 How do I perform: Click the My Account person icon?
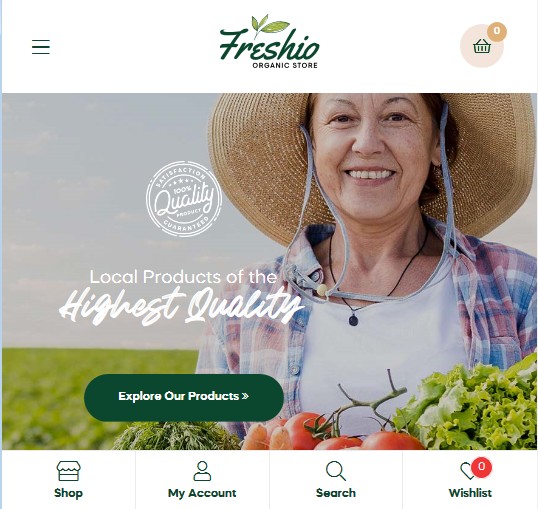point(202,471)
